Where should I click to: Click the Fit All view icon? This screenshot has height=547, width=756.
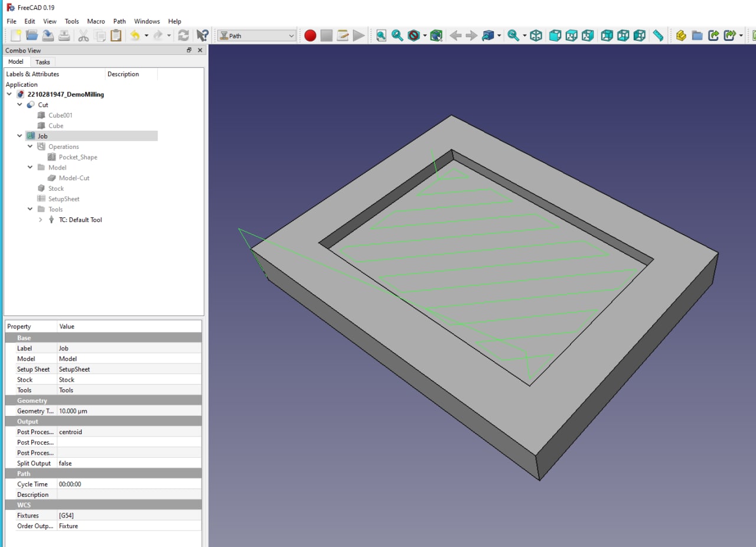(381, 36)
